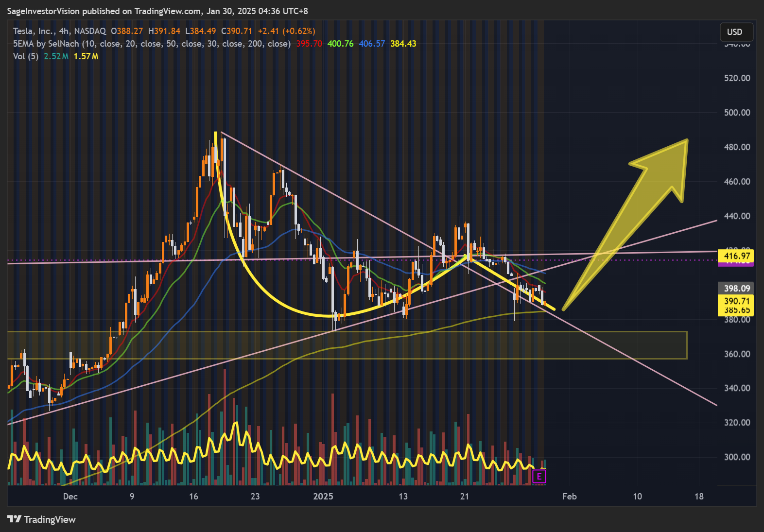Viewport: 764px width, 532px height.
Task: Click the 460.00 price axis label
Action: pyautogui.click(x=737, y=182)
